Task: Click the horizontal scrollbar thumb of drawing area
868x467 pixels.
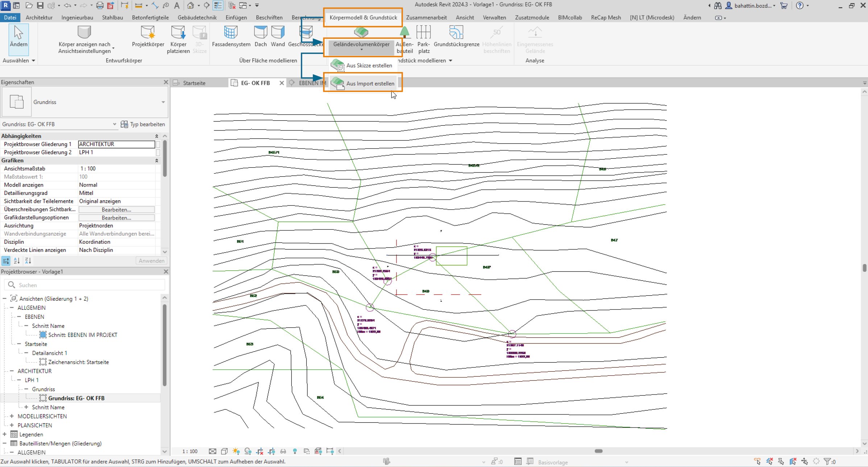Action: [x=599, y=451]
